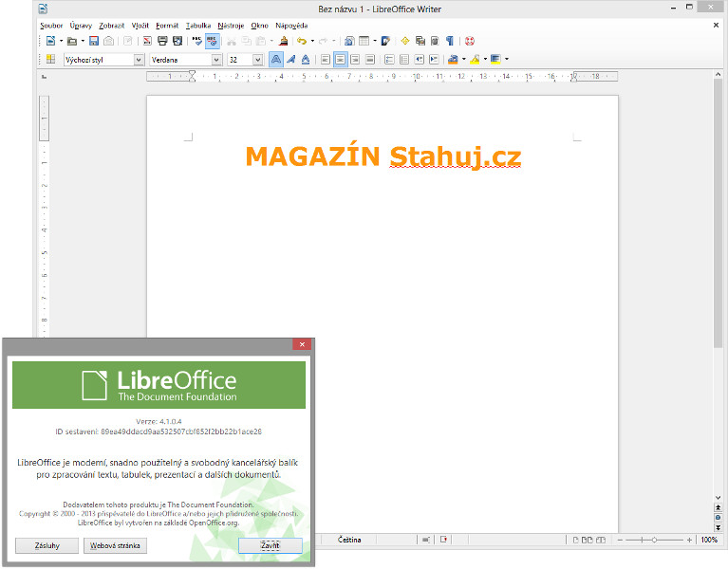This screenshot has width=728, height=569.
Task: Toggle Centered paragraph alignment
Action: point(341,60)
